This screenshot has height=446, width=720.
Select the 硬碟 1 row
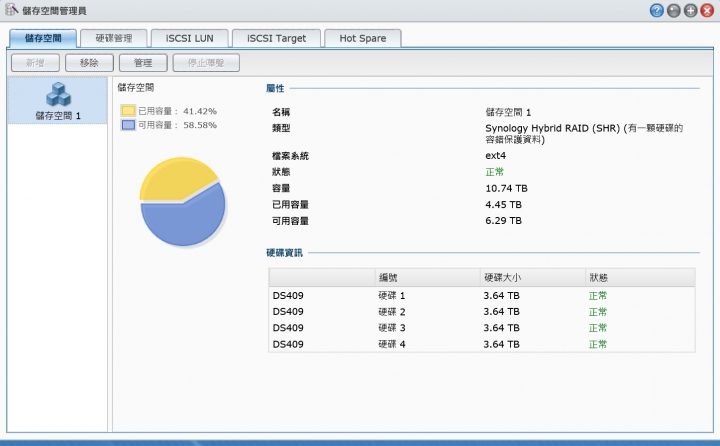click(x=482, y=295)
